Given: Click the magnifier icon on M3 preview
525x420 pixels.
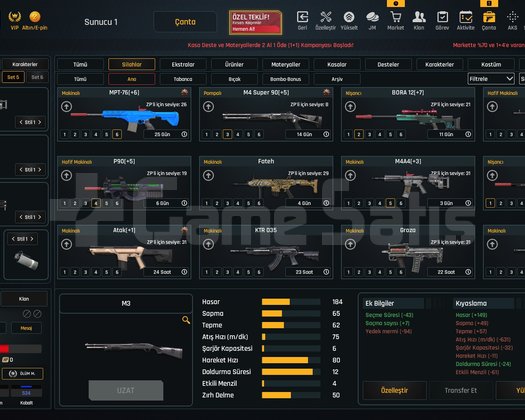Looking at the screenshot, I should click(x=186, y=320).
